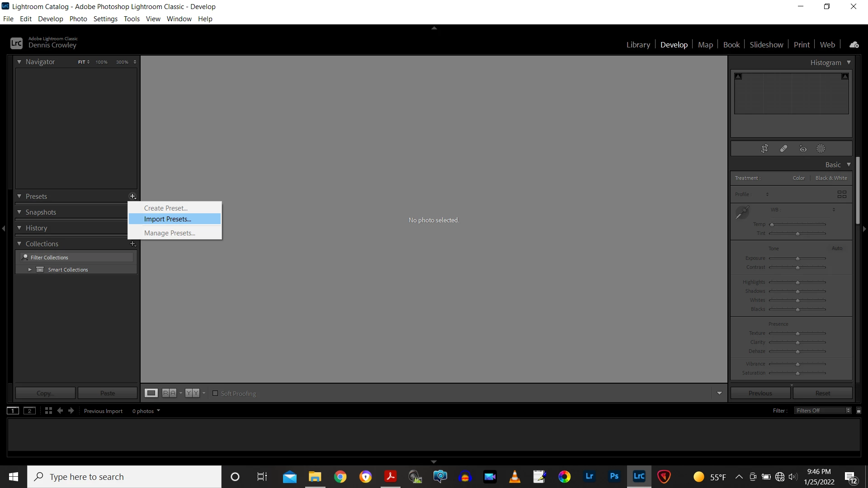Viewport: 868px width, 488px height.
Task: Click the plus icon beside Collections
Action: point(132,244)
